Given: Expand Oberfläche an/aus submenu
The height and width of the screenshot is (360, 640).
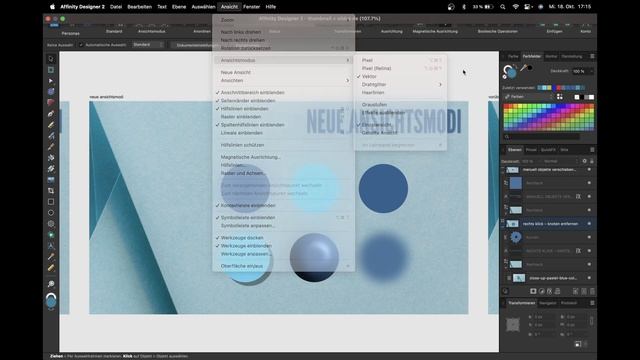Looking at the screenshot, I should tap(283, 266).
